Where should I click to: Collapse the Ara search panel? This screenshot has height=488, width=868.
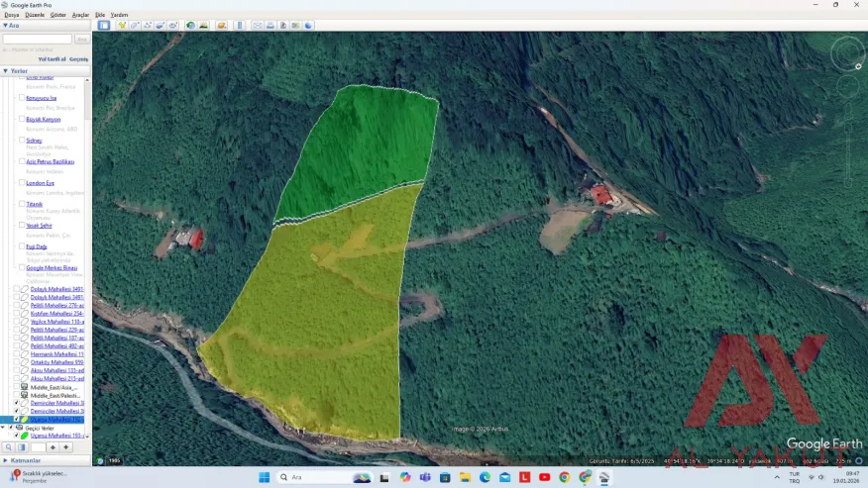tap(5, 25)
